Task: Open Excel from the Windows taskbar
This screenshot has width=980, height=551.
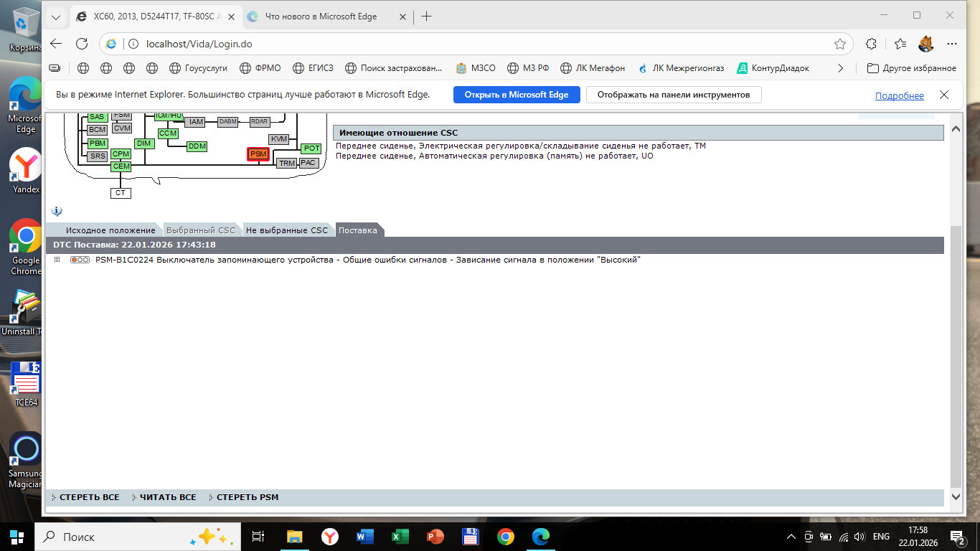Action: pyautogui.click(x=400, y=537)
